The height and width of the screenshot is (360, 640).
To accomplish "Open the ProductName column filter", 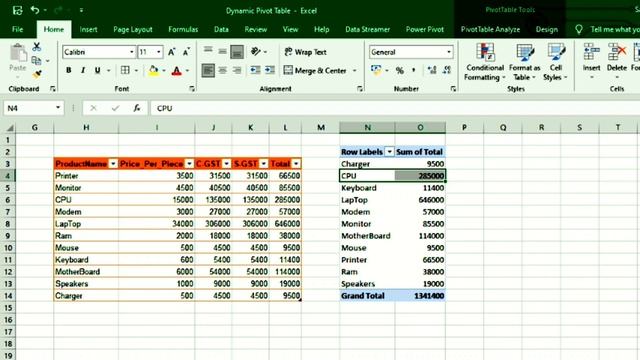I will [x=113, y=164].
